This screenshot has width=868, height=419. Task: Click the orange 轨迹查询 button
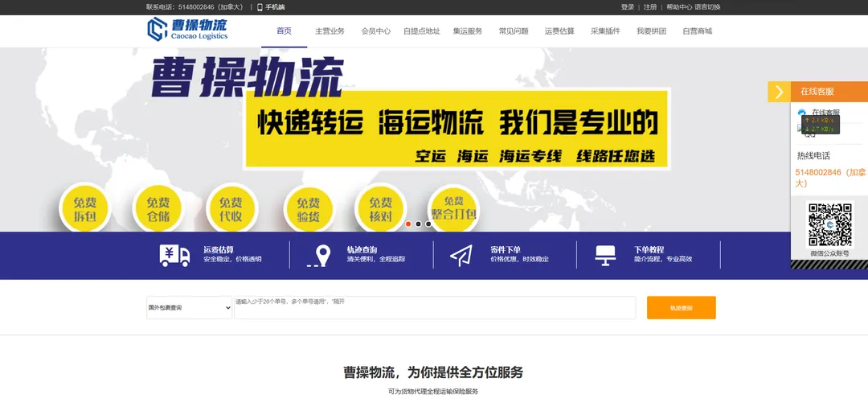pos(681,307)
